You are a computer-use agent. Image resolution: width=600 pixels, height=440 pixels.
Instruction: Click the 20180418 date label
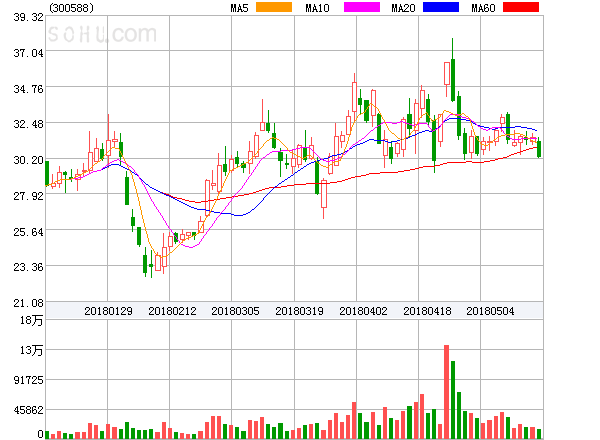[x=427, y=311]
